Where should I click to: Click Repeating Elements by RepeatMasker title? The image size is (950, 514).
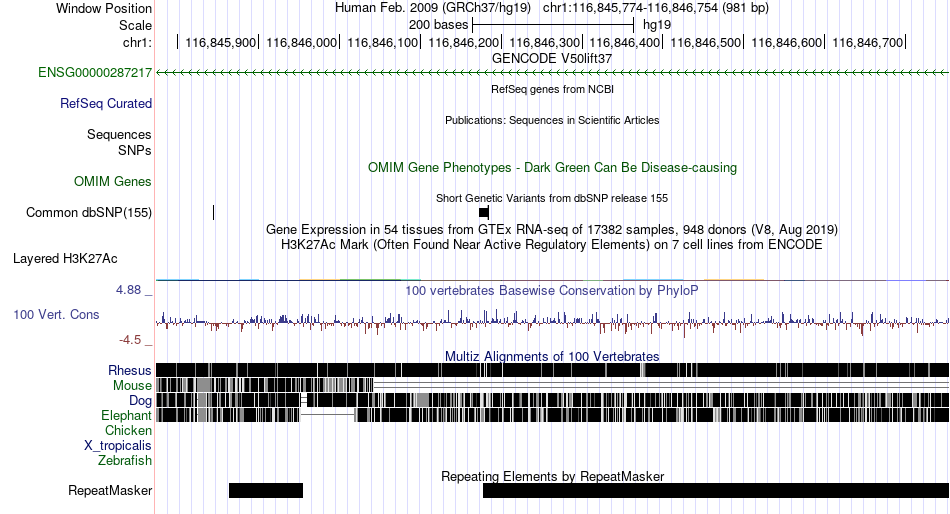pos(552,476)
